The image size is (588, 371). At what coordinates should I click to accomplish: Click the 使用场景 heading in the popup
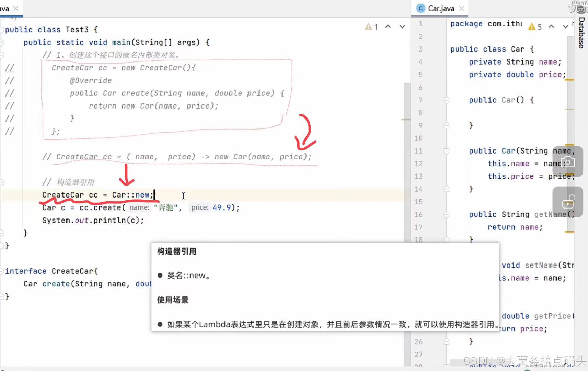click(x=173, y=300)
